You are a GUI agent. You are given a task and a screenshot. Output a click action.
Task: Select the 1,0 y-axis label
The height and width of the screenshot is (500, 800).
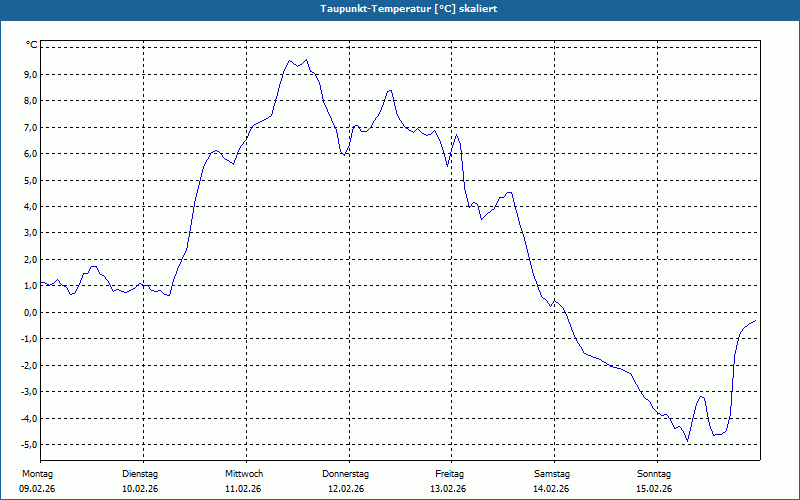point(31,286)
